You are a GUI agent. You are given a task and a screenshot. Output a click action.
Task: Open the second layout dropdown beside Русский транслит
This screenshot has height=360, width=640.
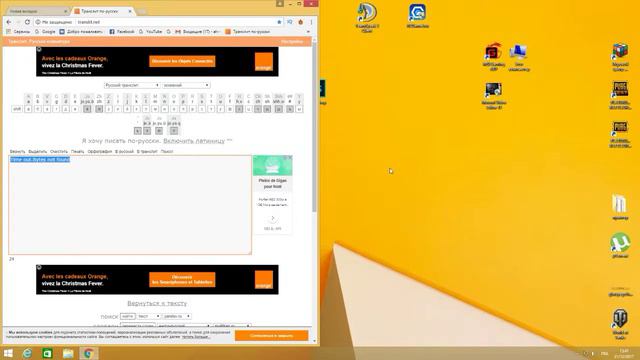[186, 85]
